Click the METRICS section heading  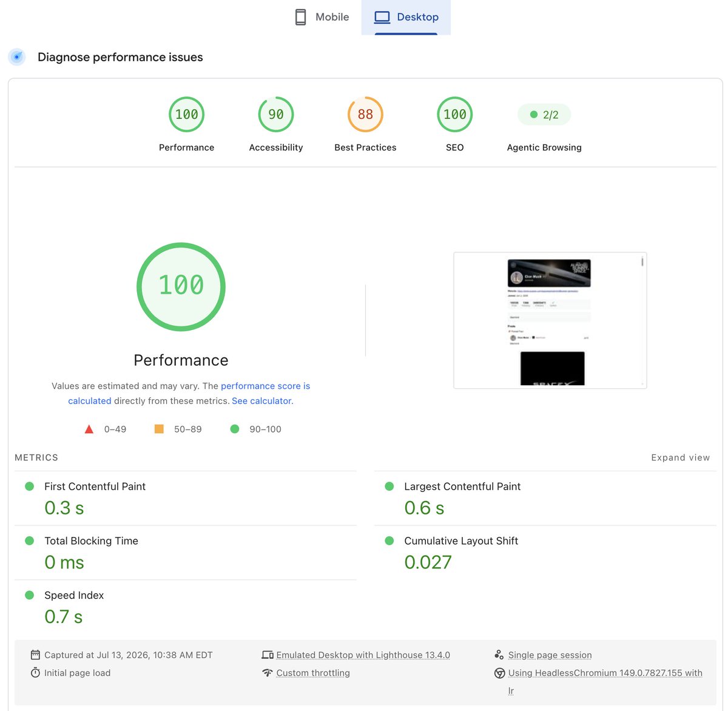coord(36,457)
